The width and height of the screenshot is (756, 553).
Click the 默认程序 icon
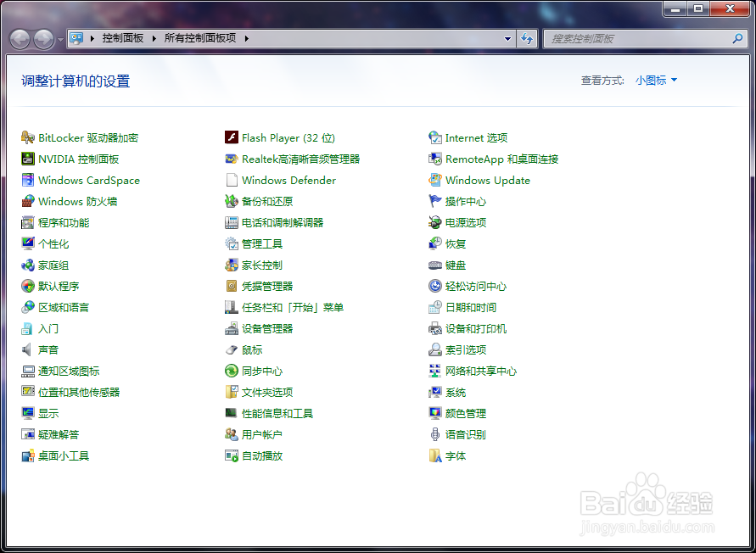tap(28, 287)
